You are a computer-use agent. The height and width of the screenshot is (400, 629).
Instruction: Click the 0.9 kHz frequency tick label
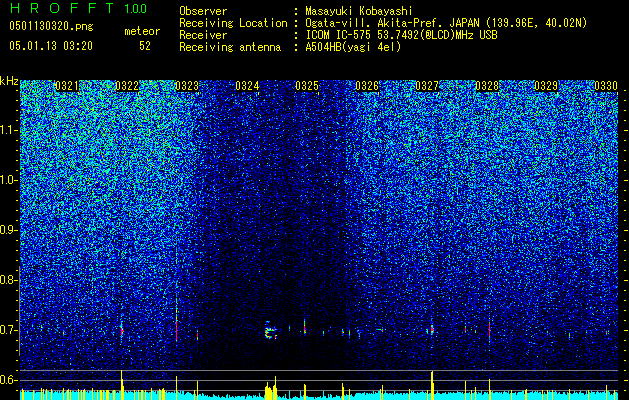[x=8, y=230]
